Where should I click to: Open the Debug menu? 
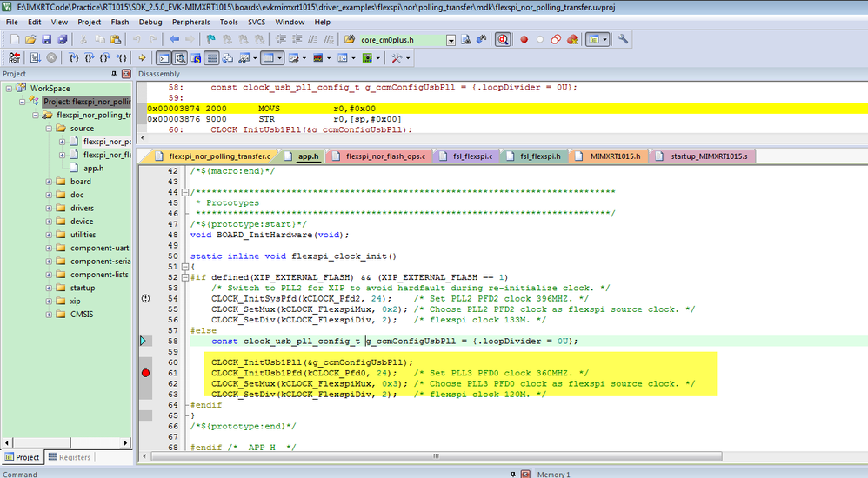pos(150,22)
